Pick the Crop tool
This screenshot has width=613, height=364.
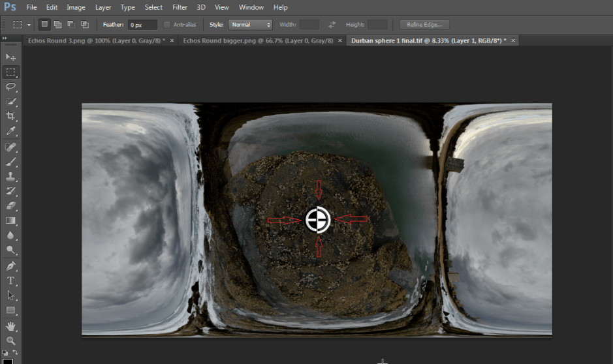pos(10,116)
